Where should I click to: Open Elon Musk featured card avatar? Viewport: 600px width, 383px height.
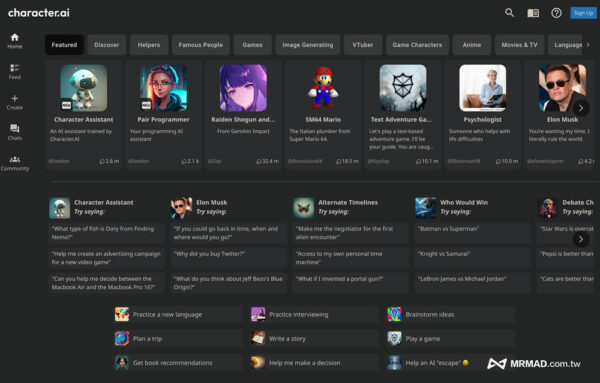pyautogui.click(x=562, y=88)
